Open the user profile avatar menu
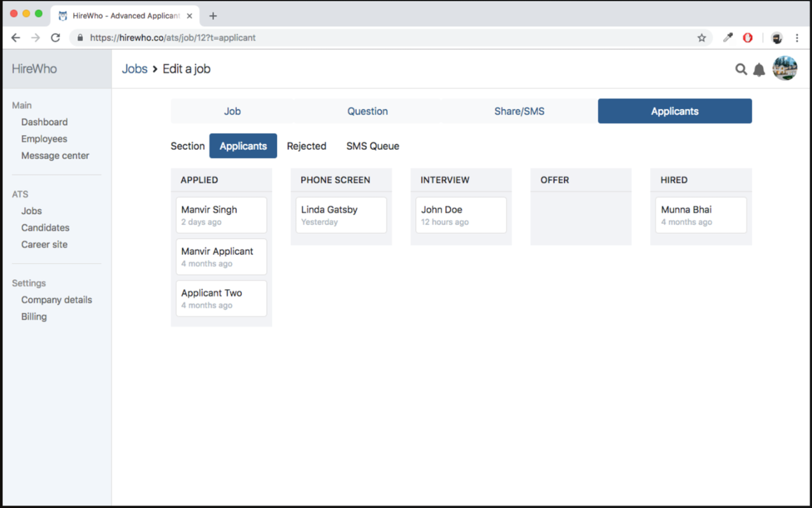 coord(784,68)
